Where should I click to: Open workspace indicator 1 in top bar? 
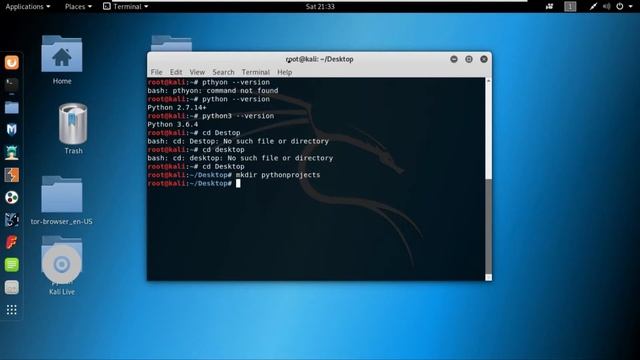pyautogui.click(x=570, y=6)
